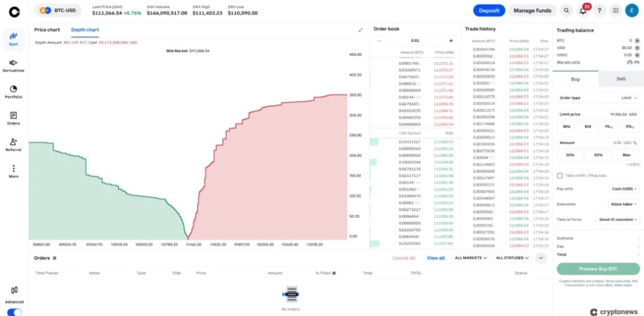The image size is (644, 316).
Task: Click the Advanced candlestick icon
Action: (x=14, y=290)
